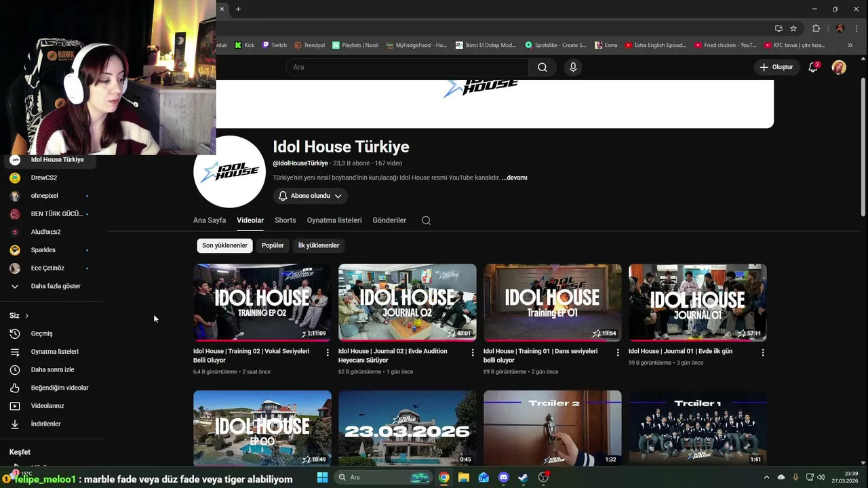
Task: Open Journal 01 Evde ilk gün title
Action: [680, 351]
